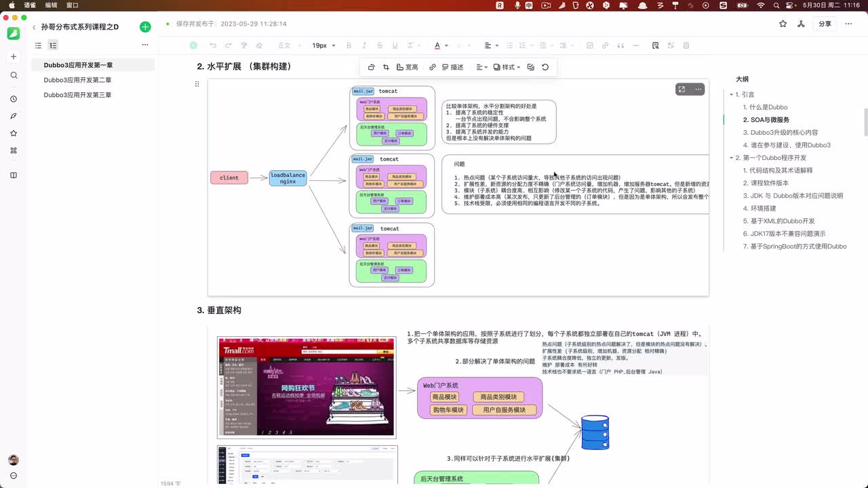Click the font color A swatch
Image resolution: width=868 pixels, height=488 pixels.
click(437, 45)
